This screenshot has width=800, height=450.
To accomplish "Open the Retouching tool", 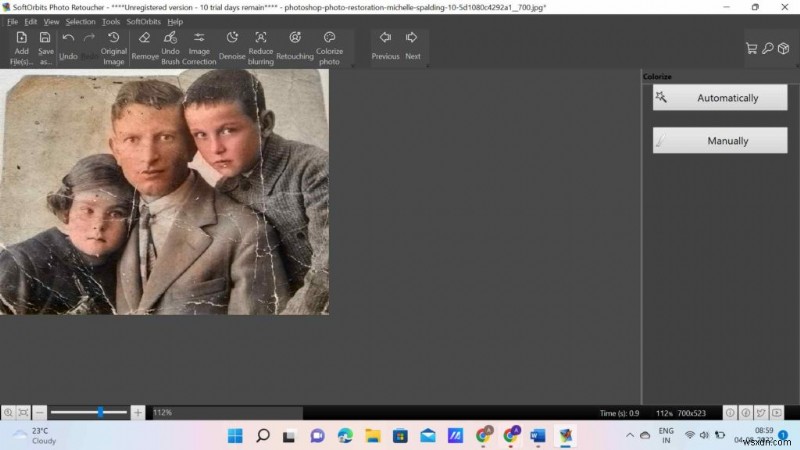I will click(x=295, y=47).
